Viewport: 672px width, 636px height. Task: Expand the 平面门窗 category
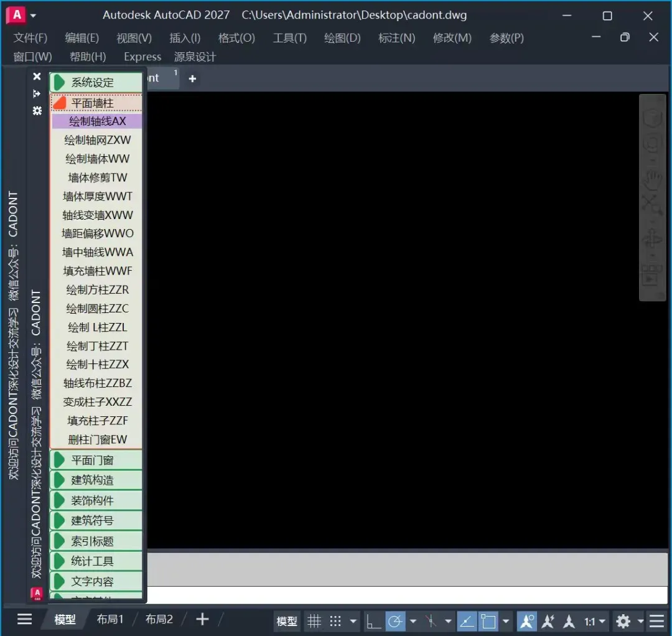pyautogui.click(x=96, y=460)
